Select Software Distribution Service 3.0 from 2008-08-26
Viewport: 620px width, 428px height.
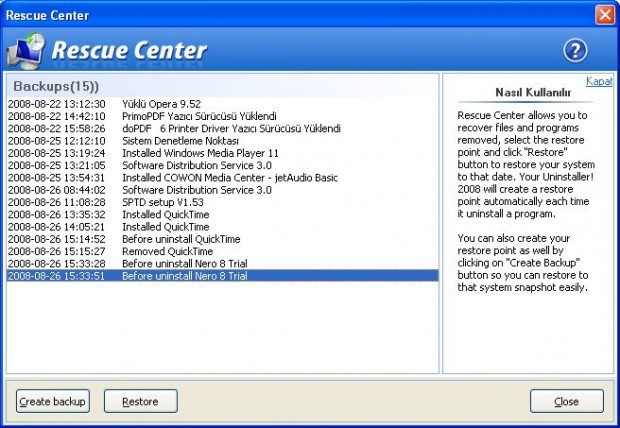223,190
